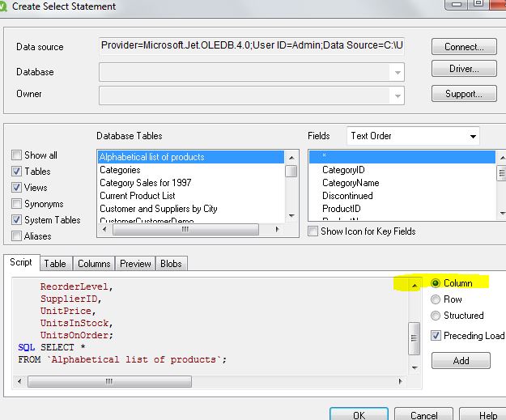Click the tables list horizontal scroll left arrow
506x420 pixels.
(x=104, y=230)
